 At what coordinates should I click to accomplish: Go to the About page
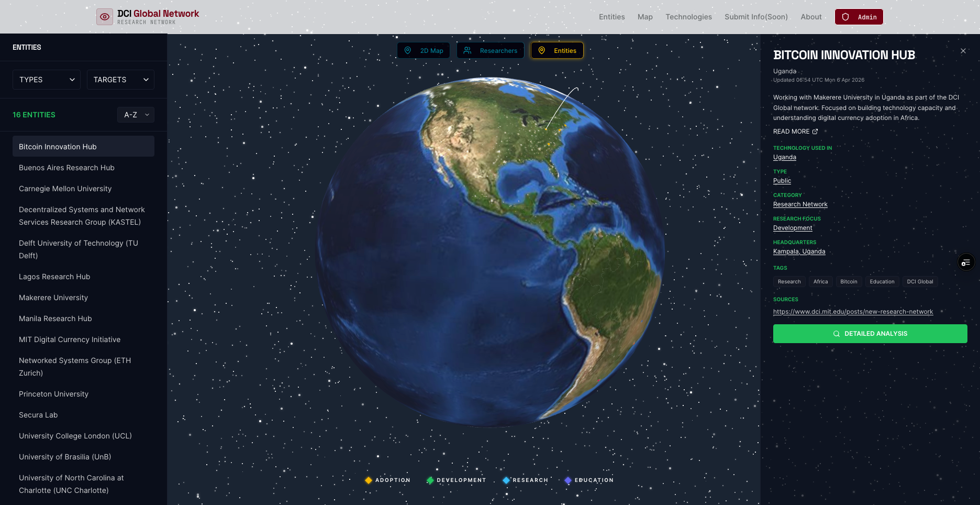pos(811,17)
